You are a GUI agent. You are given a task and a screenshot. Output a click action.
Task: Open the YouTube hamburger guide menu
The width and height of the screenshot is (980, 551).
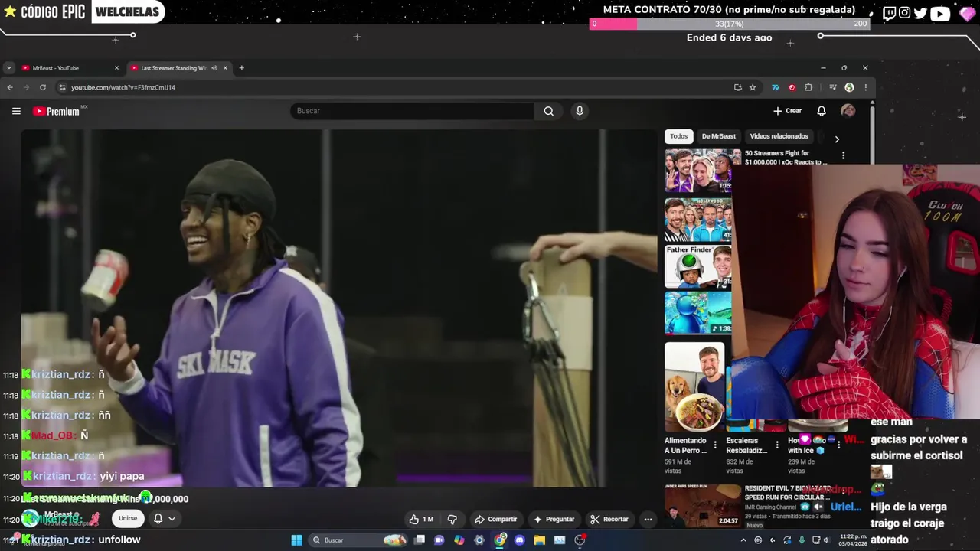16,111
